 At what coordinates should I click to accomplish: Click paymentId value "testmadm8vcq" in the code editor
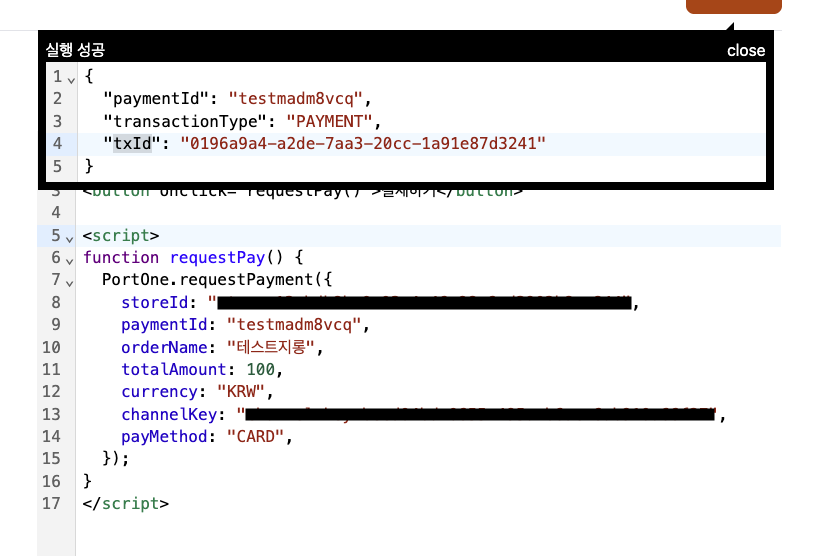pos(294,325)
